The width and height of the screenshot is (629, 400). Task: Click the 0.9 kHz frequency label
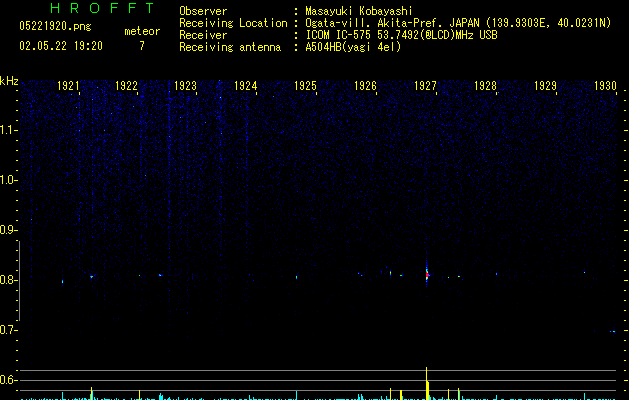pyautogui.click(x=9, y=230)
